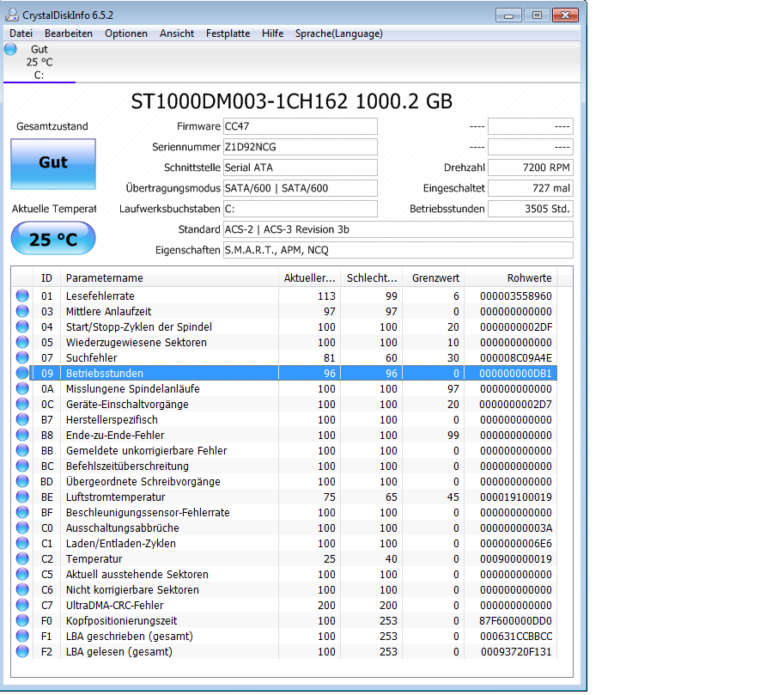Click raw value 000003558960 of Lesefehlerrate

tap(515, 296)
